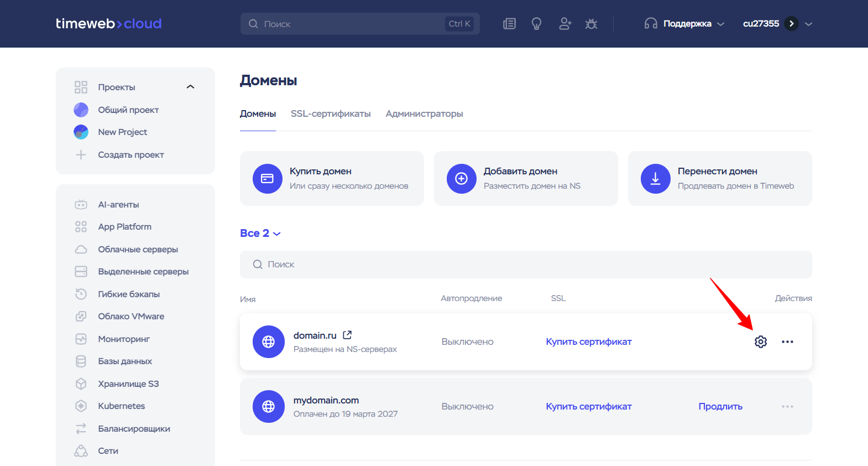Click the timeweb cloud logo

click(x=108, y=24)
